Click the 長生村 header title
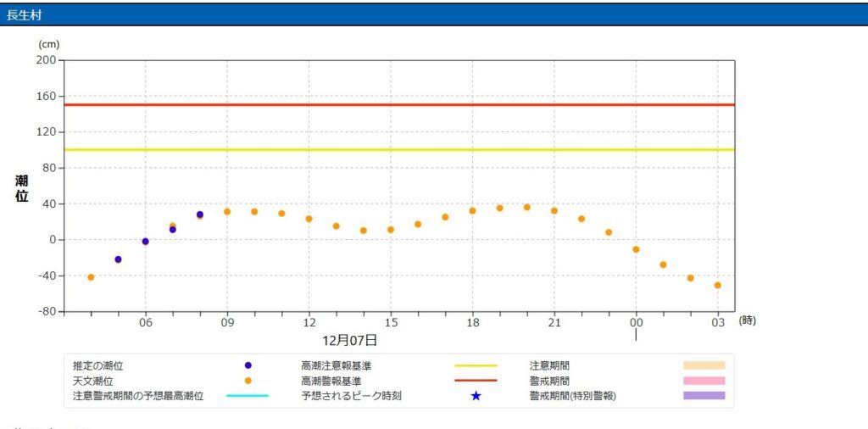This screenshot has width=868, height=429. (24, 15)
